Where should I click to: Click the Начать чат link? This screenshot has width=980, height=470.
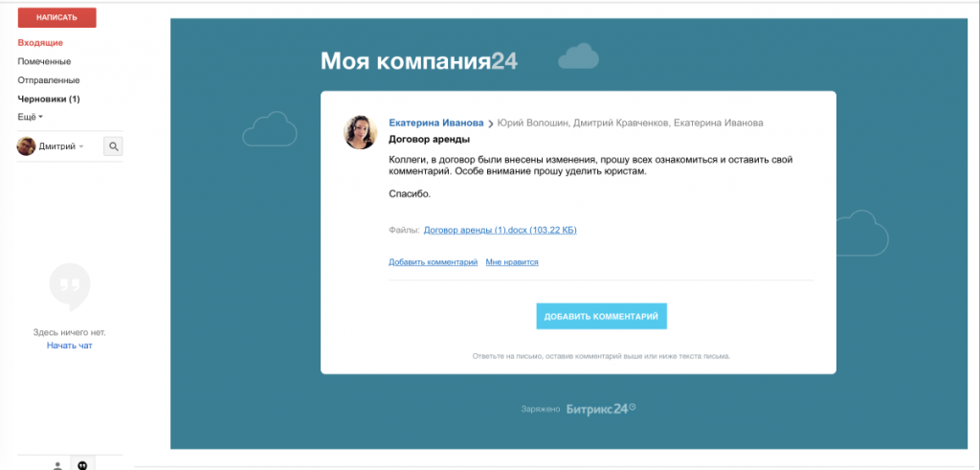[69, 345]
